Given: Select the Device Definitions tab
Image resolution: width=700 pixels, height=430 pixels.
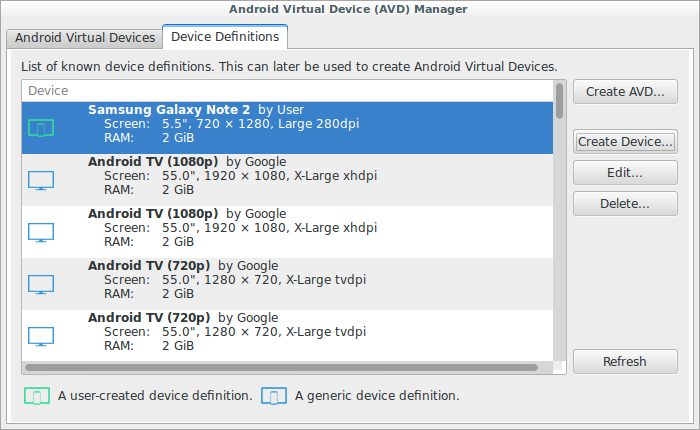Looking at the screenshot, I should pos(225,37).
